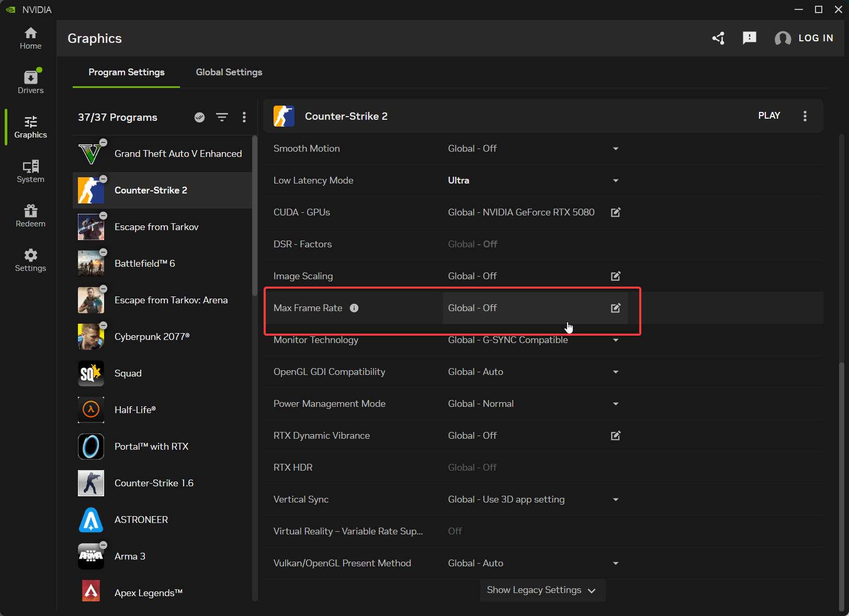
Task: Open the Power Management Mode dropdown
Action: pyautogui.click(x=616, y=404)
